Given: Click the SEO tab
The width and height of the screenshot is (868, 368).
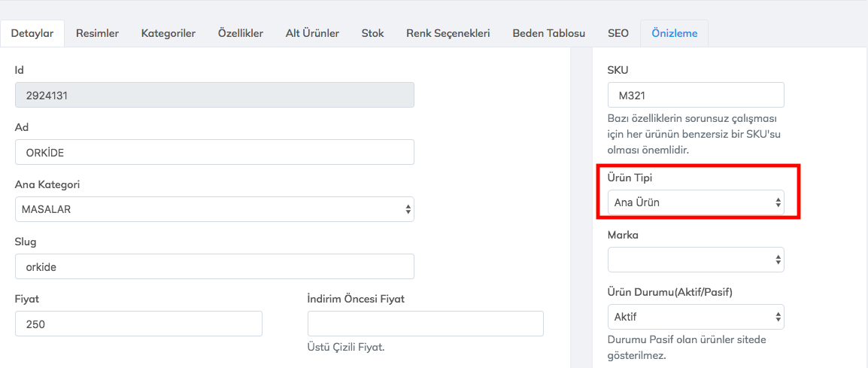Looking at the screenshot, I should point(618,33).
